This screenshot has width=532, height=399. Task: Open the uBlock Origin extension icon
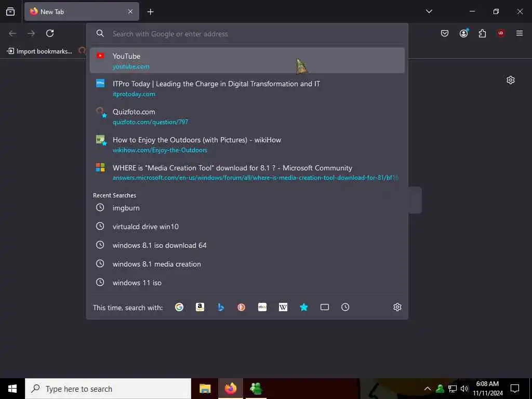coord(501,33)
